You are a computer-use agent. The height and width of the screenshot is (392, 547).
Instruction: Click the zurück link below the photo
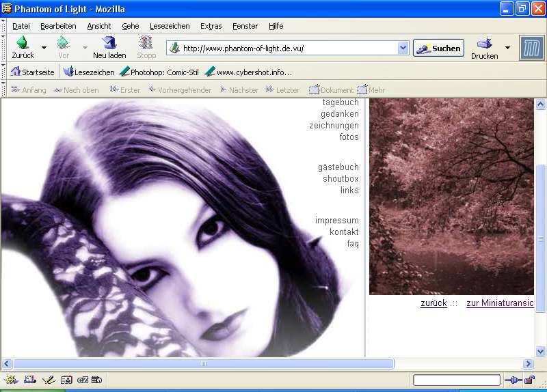pyautogui.click(x=433, y=303)
